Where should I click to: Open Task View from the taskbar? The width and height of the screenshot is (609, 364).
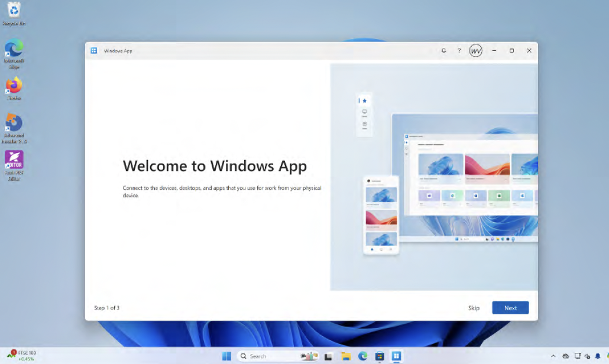(328, 356)
